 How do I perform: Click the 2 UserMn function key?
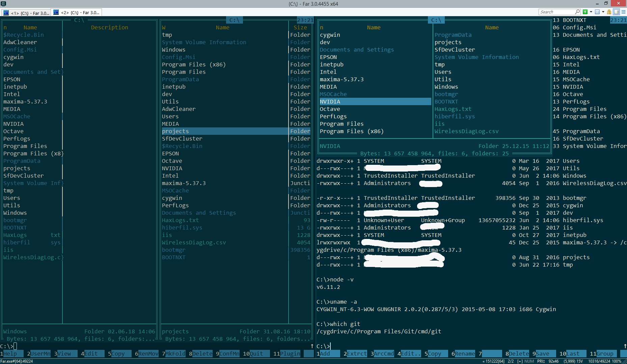(x=39, y=354)
